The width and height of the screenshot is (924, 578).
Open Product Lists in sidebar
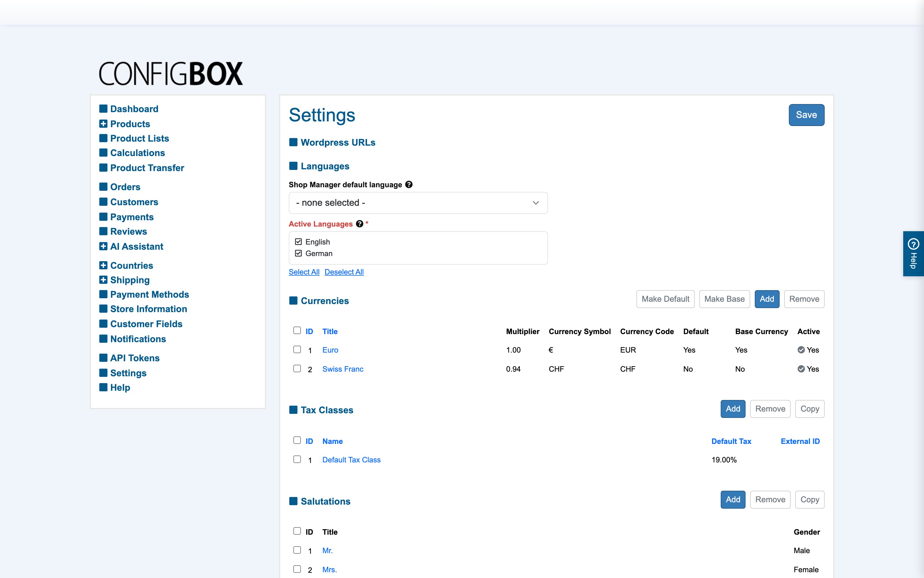(139, 138)
